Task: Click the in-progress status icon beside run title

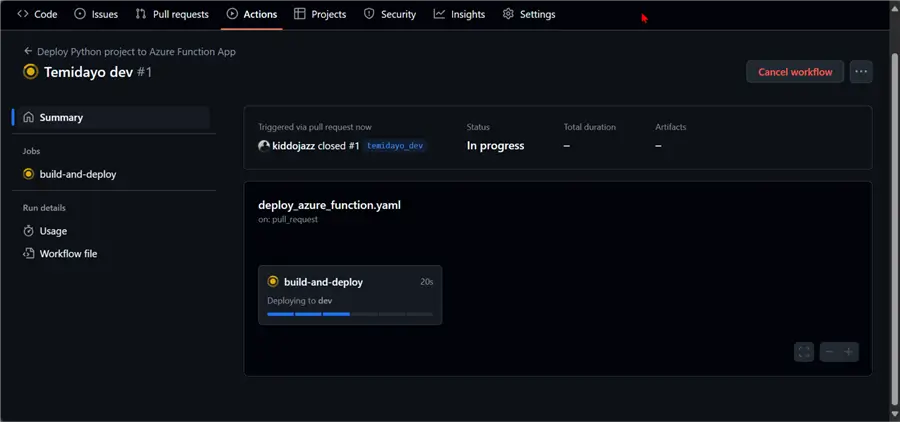Action: pos(30,72)
